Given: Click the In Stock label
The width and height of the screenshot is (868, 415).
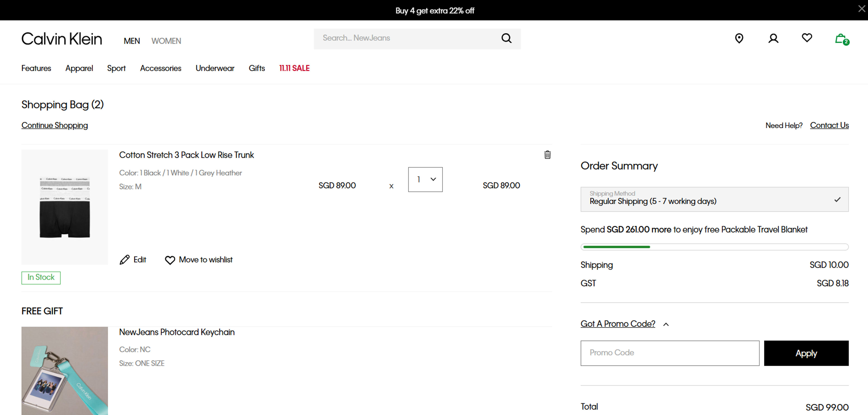Looking at the screenshot, I should [x=41, y=277].
